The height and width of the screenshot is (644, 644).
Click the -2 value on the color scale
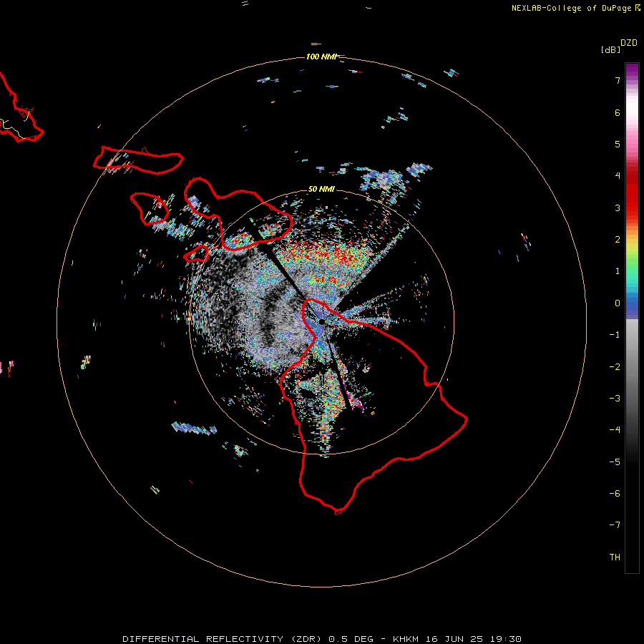coord(615,367)
